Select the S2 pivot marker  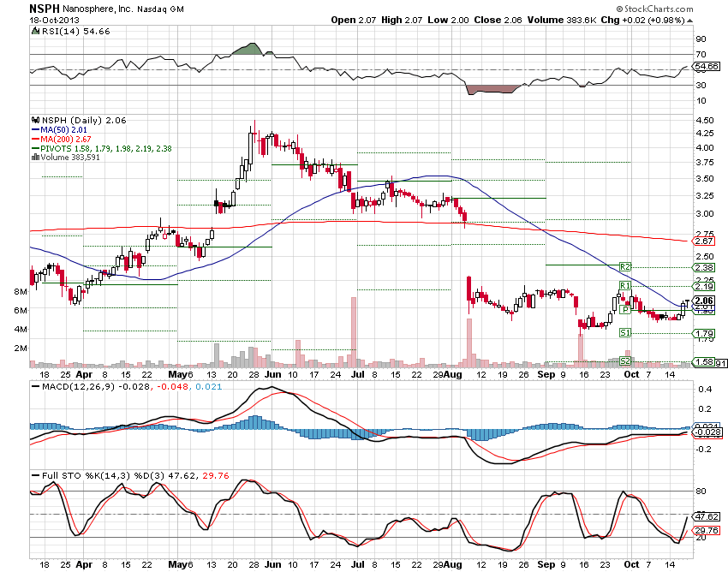(x=625, y=361)
